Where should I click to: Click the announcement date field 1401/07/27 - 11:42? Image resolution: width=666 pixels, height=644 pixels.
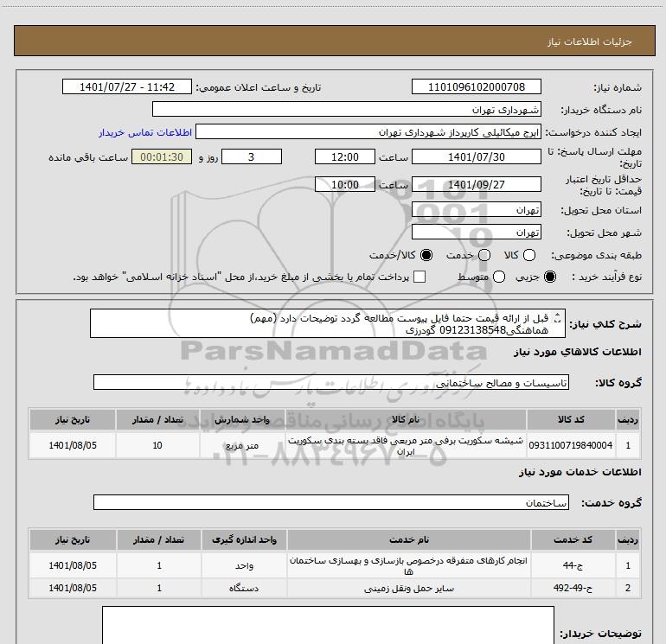(127, 86)
